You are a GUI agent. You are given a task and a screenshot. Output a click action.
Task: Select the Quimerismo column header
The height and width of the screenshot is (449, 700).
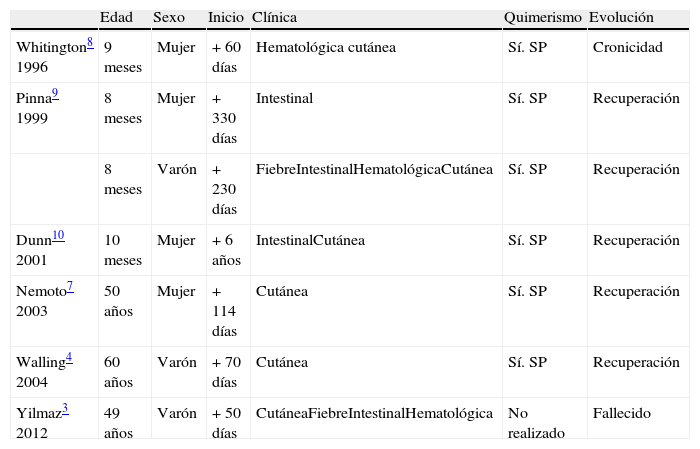point(543,18)
